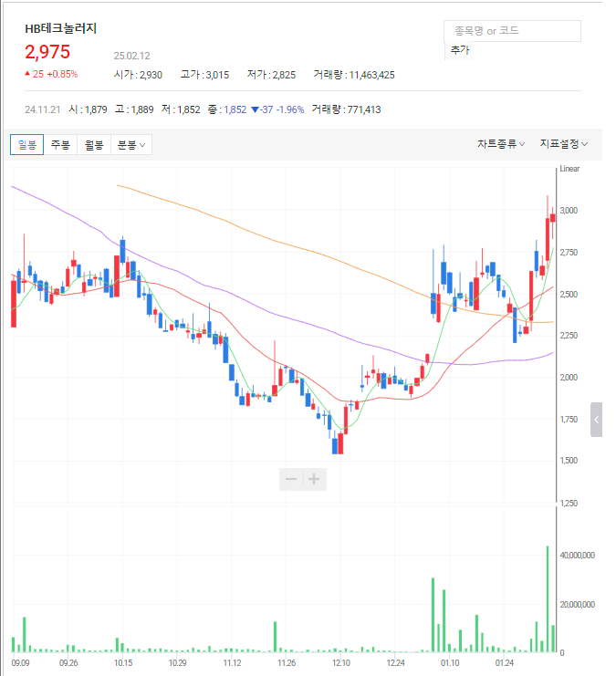Click the current price 2,975
This screenshot has height=676, width=616.
(47, 52)
